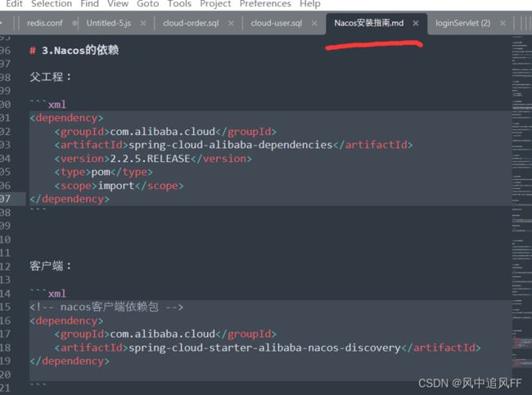Open the Selection menu
The height and width of the screenshot is (395, 532).
click(52, 4)
